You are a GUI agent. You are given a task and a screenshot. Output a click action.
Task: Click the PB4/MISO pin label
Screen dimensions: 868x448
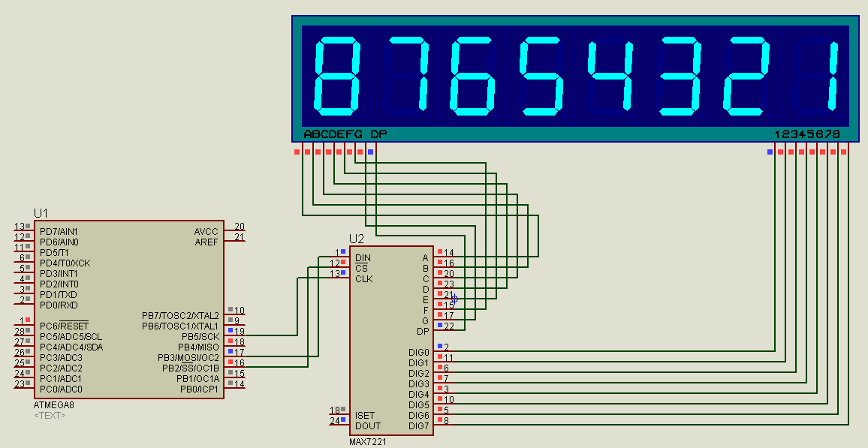(198, 347)
